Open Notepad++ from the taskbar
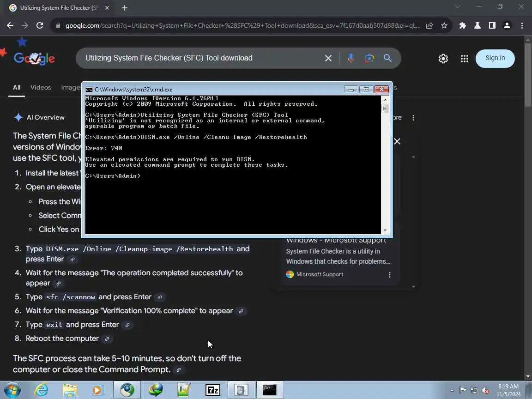 pyautogui.click(x=184, y=390)
